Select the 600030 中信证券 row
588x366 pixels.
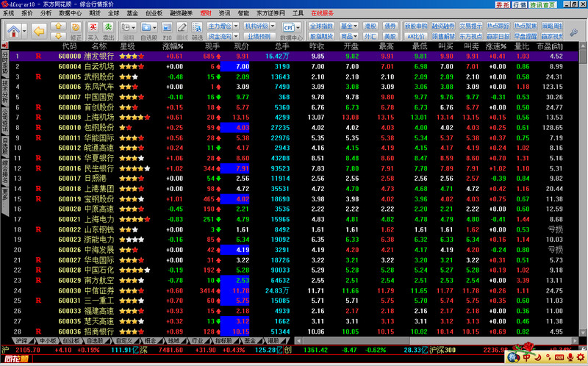(x=293, y=290)
